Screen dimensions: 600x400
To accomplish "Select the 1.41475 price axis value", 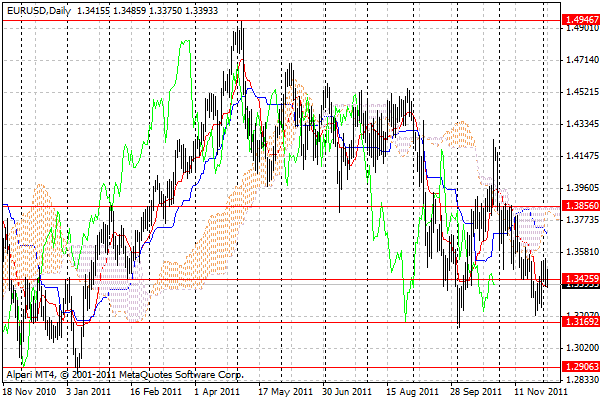I will 581,156.
